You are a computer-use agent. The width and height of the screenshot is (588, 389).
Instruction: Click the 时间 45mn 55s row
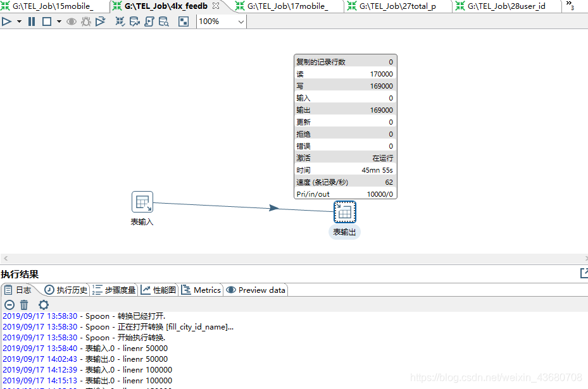(345, 170)
